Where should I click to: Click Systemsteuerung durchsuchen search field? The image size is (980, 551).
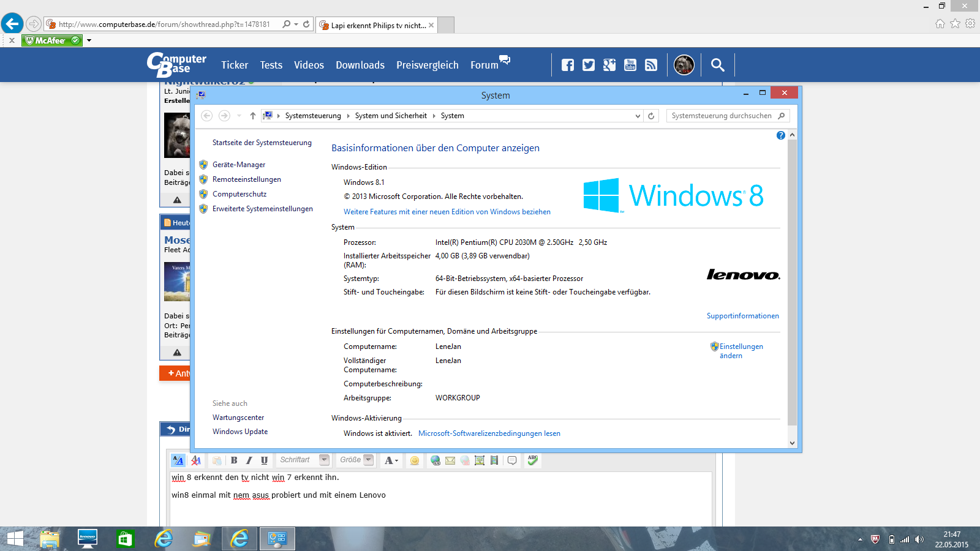[x=728, y=116]
